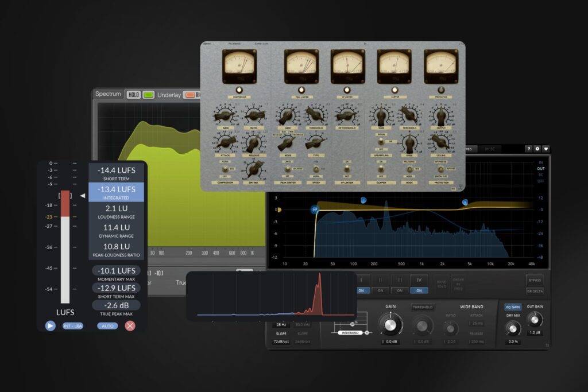Click the Compressor indicator lamp under VU meter
The width and height of the screenshot is (588, 392).
tap(239, 90)
